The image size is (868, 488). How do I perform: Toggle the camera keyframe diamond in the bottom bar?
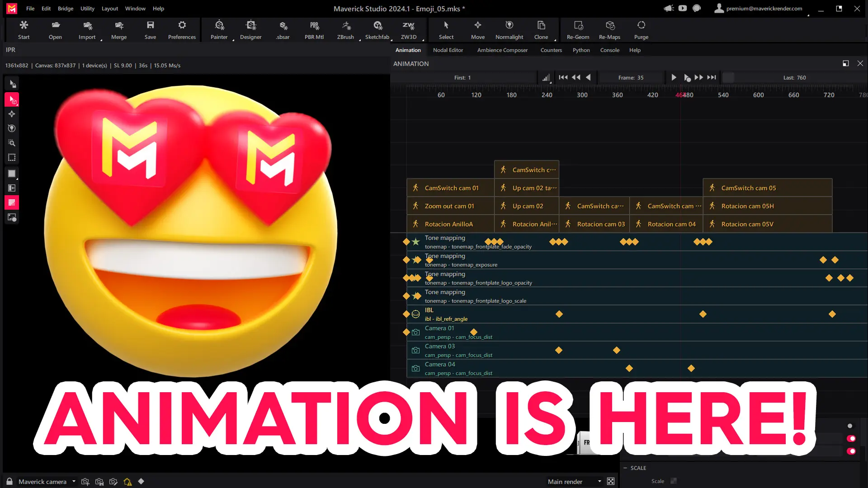(141, 481)
